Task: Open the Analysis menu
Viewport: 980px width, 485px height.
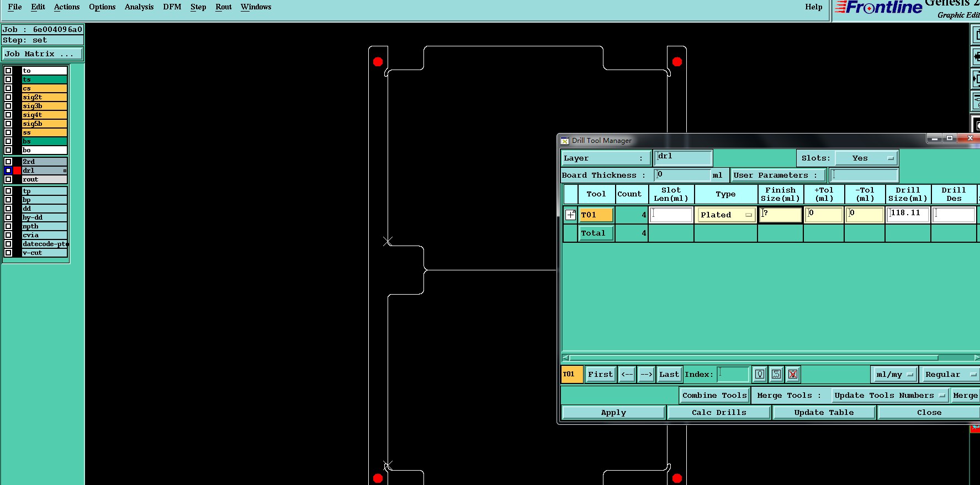Action: pos(139,7)
